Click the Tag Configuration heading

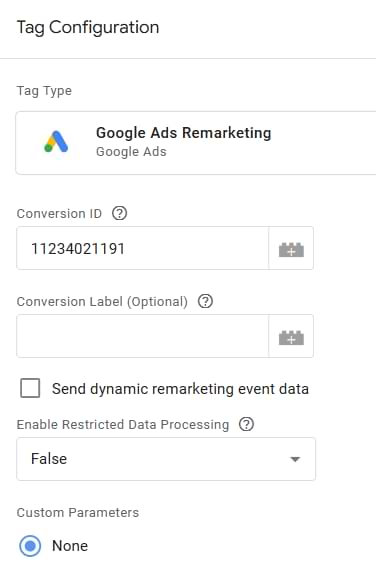pos(88,28)
